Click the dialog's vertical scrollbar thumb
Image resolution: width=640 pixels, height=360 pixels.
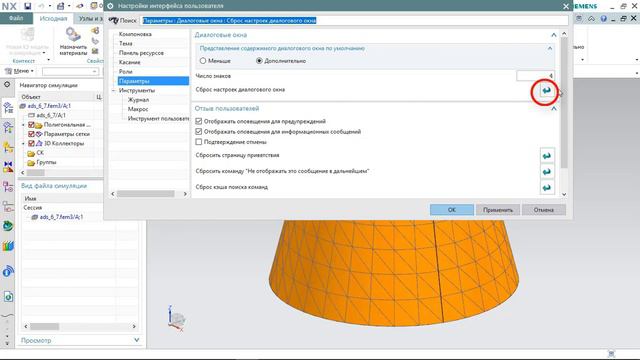point(564,102)
